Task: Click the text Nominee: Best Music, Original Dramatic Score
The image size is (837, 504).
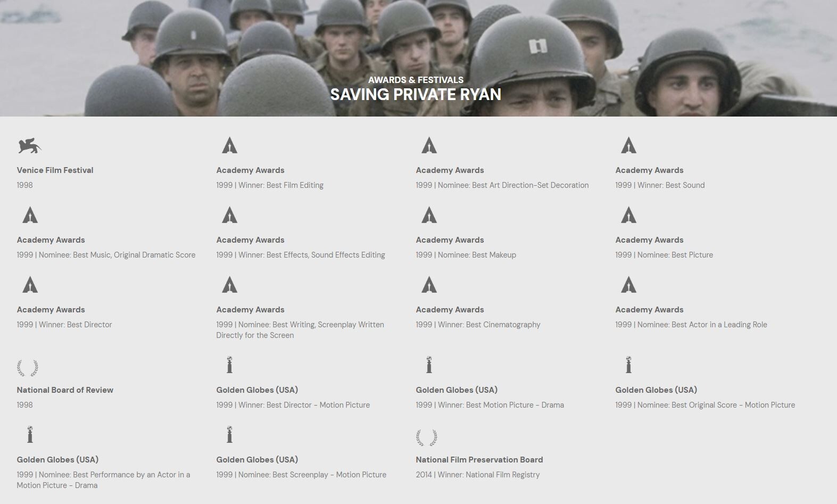Action: (117, 255)
